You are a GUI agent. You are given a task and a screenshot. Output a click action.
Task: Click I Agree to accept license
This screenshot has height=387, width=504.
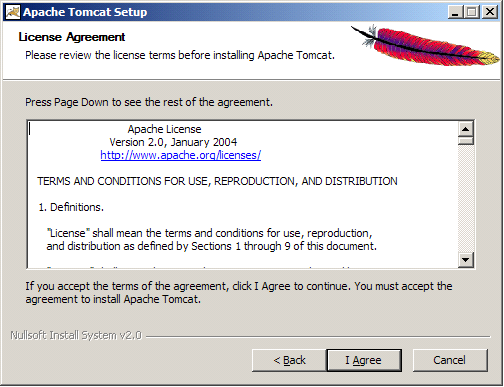[364, 360]
